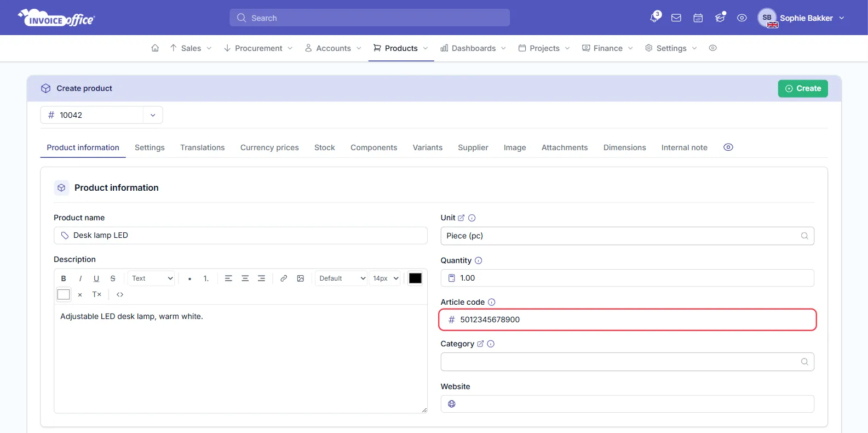
Task: Click the Invoice Office logo
Action: [x=57, y=18]
